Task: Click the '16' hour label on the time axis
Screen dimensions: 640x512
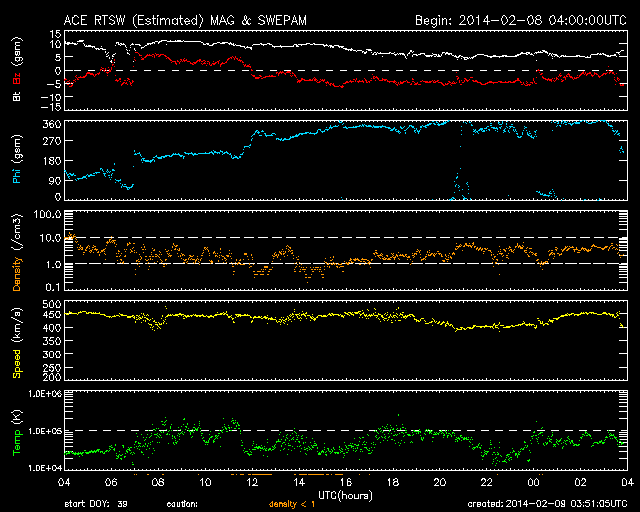Action: click(346, 483)
